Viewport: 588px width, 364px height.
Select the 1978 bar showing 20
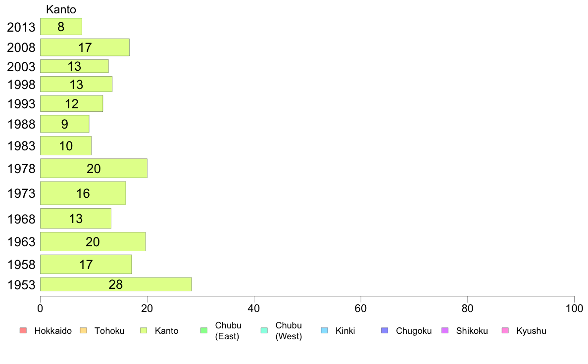click(94, 168)
